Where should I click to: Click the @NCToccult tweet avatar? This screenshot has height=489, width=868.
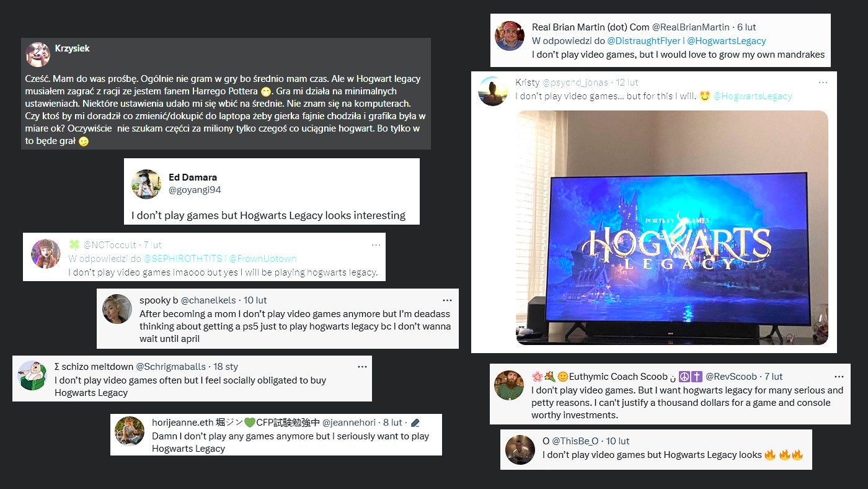click(x=46, y=253)
